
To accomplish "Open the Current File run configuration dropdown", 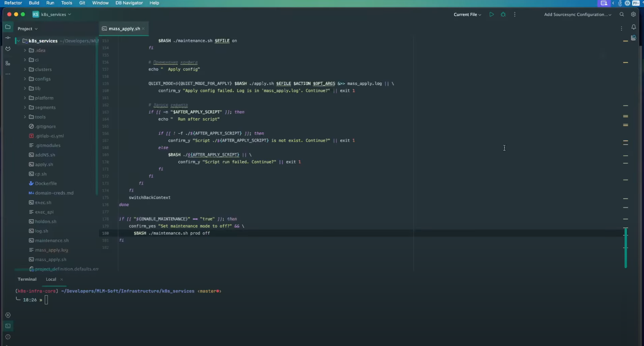I will pos(467,14).
